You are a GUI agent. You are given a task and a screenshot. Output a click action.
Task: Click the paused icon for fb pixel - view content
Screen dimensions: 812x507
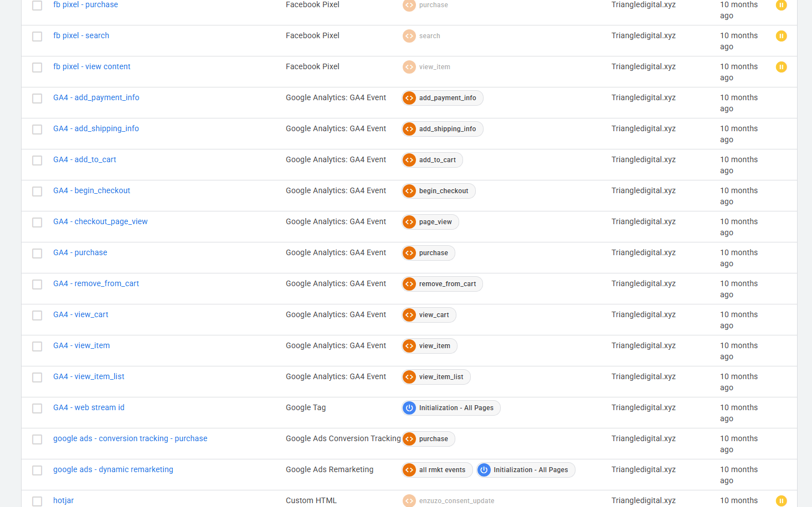click(x=782, y=67)
